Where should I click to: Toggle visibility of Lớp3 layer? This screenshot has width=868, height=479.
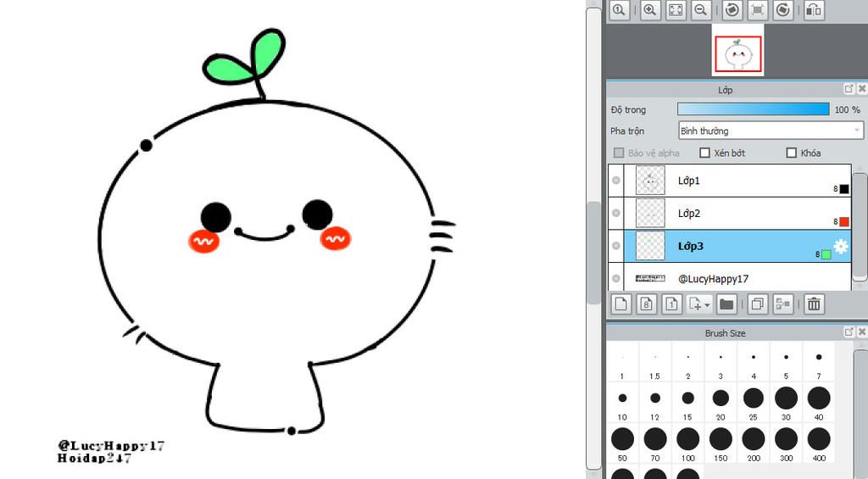click(616, 246)
